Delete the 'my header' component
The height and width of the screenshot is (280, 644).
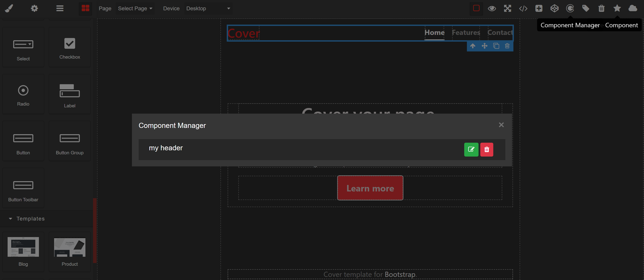[x=487, y=149]
